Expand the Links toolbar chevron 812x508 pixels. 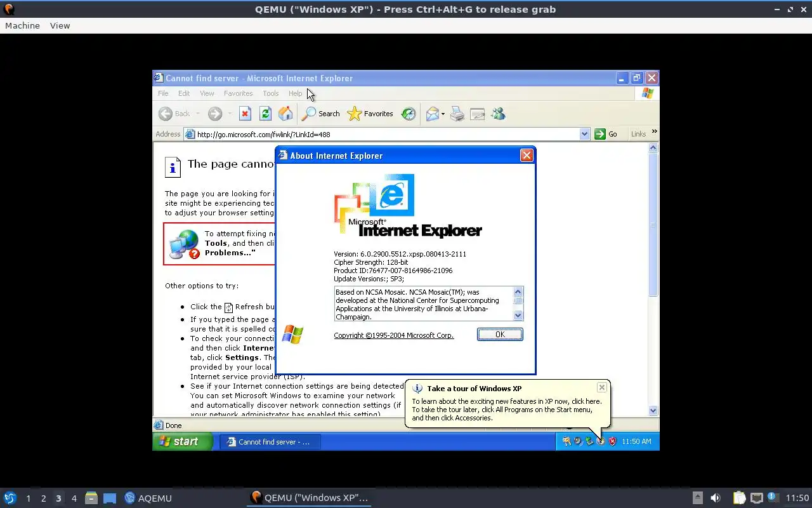[654, 131]
